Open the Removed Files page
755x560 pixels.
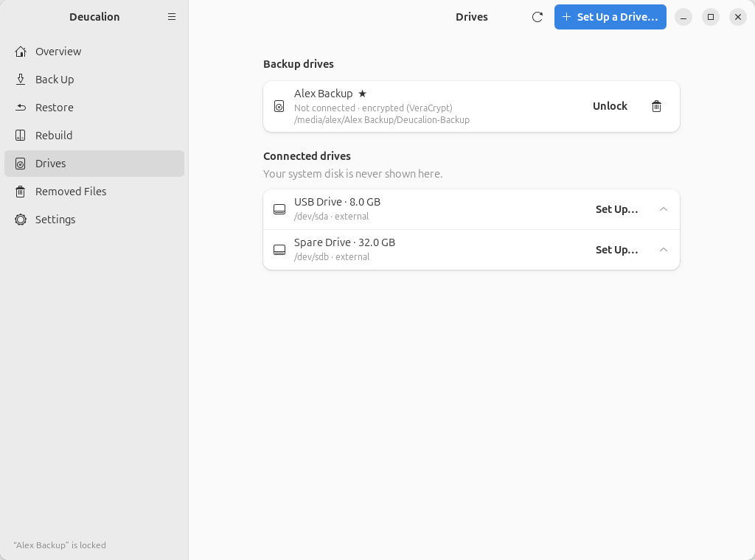pyautogui.click(x=94, y=192)
